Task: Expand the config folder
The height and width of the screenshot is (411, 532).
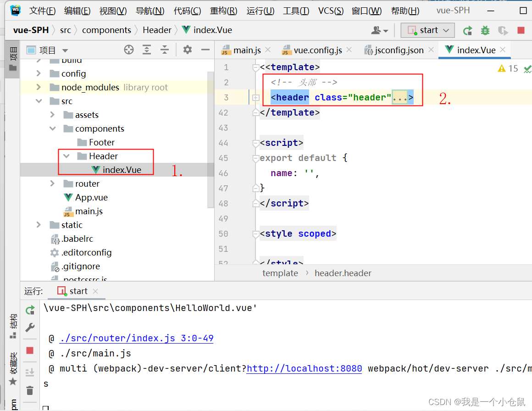Action: click(x=39, y=73)
